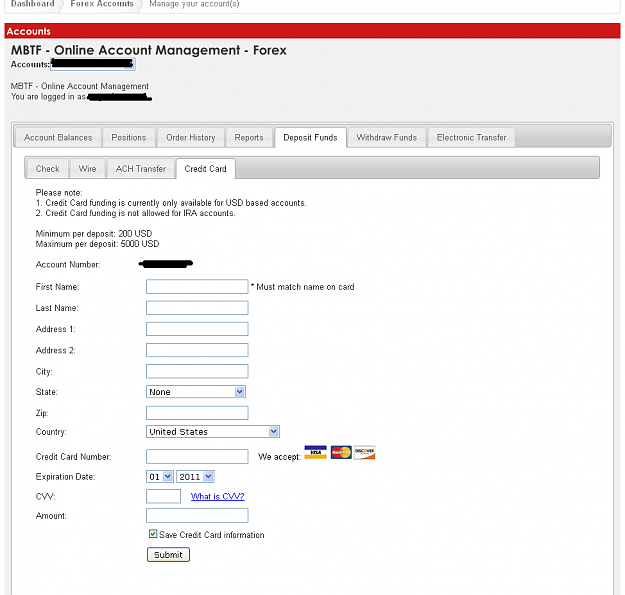Click the MBTF Online Account Management heading
625x595 pixels.
click(x=149, y=50)
